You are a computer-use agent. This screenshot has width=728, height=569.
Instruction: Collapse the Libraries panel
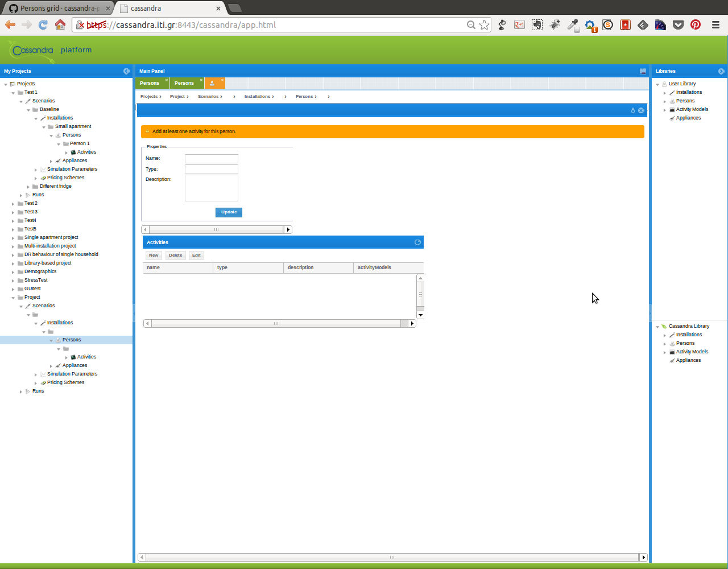tap(721, 71)
